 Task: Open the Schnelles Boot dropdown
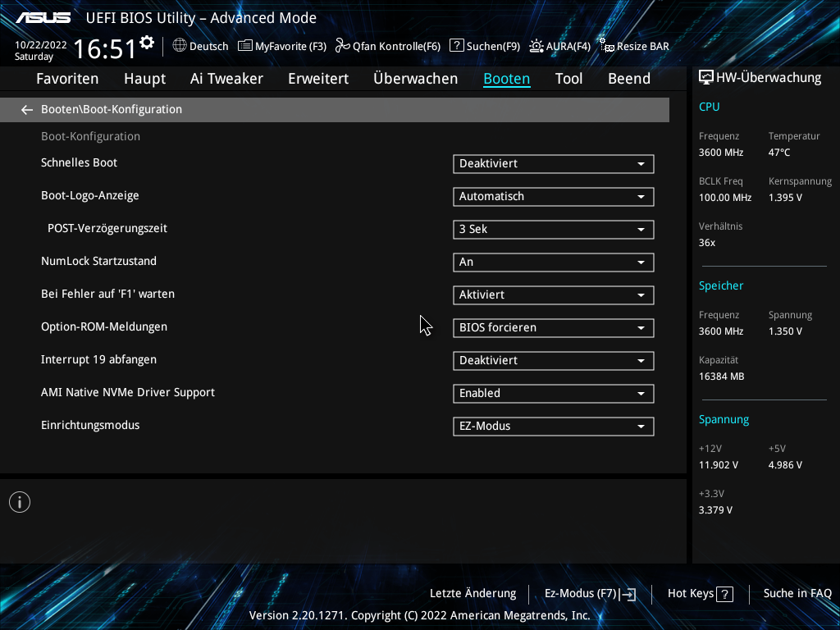pos(554,164)
